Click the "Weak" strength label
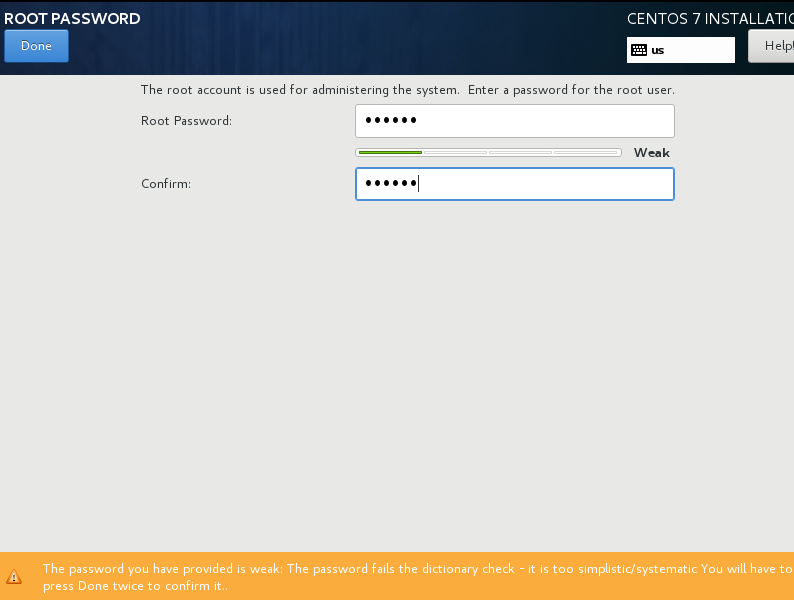Viewport: 794px width, 600px height. [x=652, y=153]
